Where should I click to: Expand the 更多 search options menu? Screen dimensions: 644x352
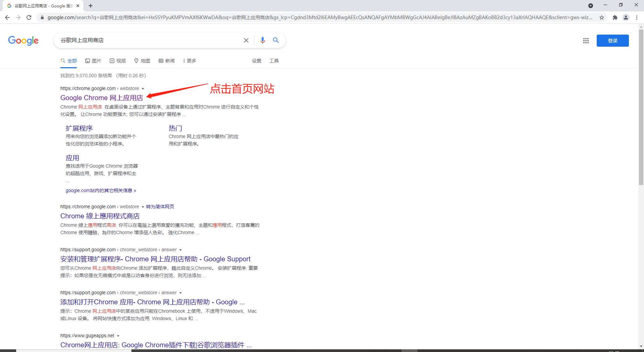190,61
